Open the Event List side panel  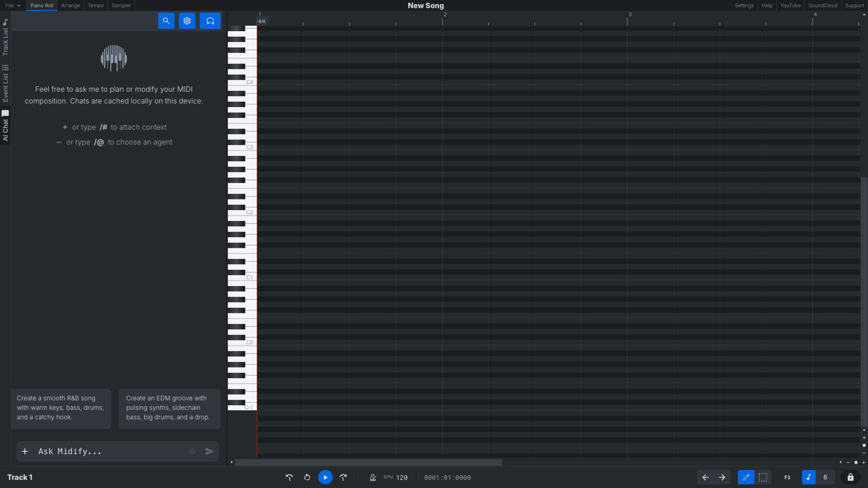[x=5, y=84]
